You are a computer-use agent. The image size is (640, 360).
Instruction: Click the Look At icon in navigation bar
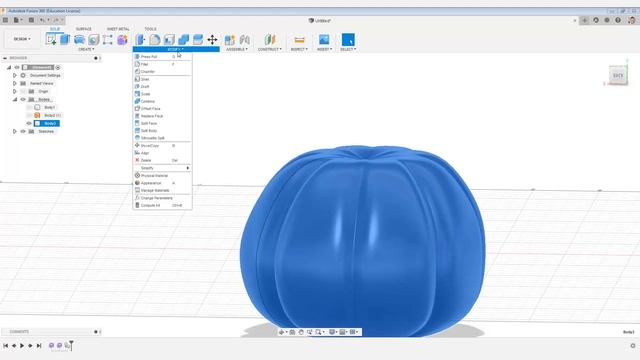(292, 332)
